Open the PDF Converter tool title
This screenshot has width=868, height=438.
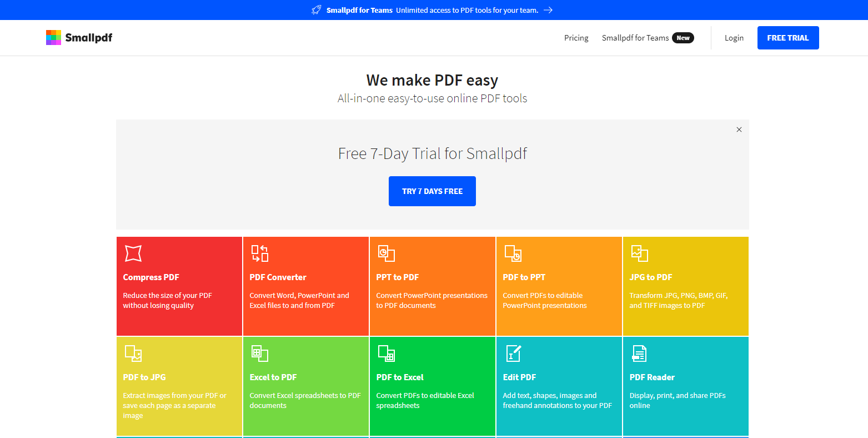[278, 277]
